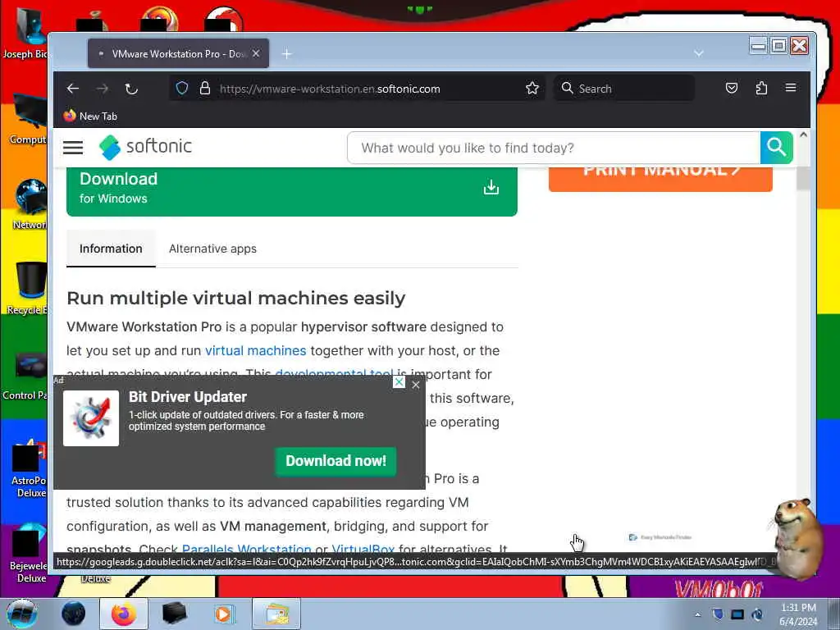Select the Bejeweled Deluxe desktop icon
The width and height of the screenshot is (840, 630).
click(29, 555)
